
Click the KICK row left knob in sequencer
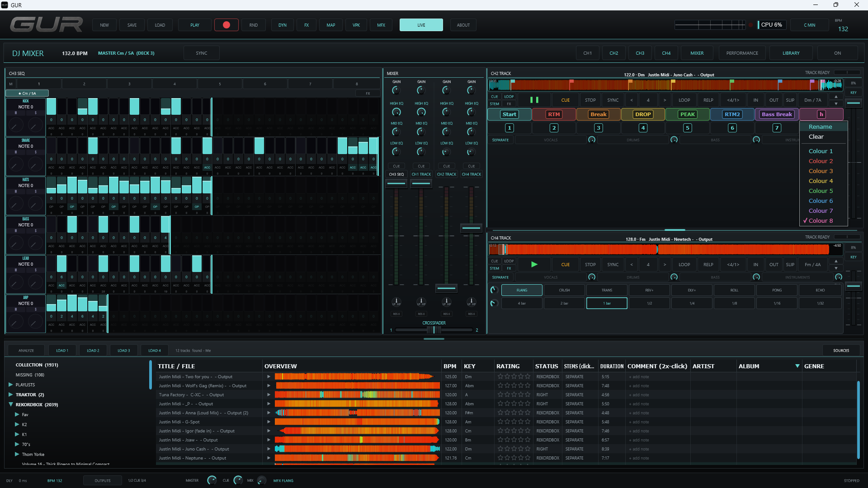pos(16,125)
